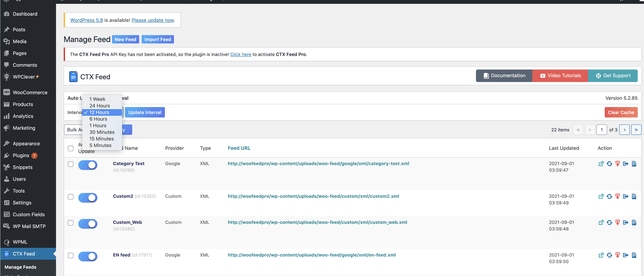Regenerate the Category Test feed
The height and width of the screenshot is (276, 644).
[609, 164]
